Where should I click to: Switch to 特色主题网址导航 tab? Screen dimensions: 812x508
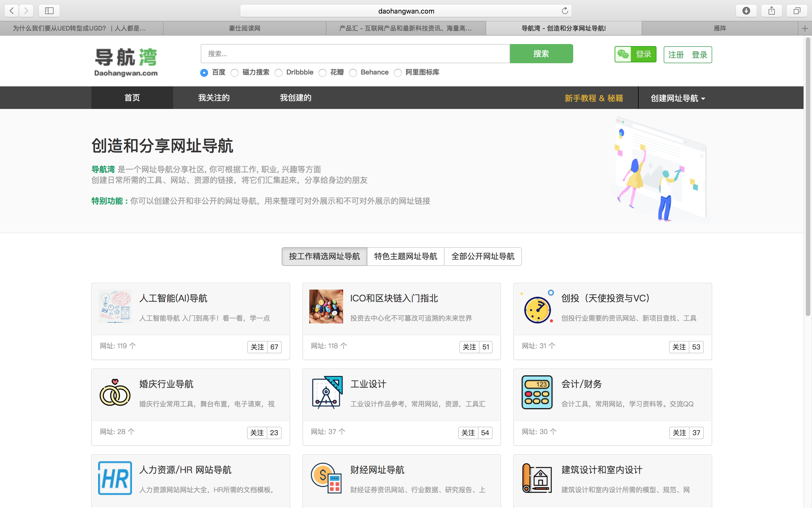[406, 256]
